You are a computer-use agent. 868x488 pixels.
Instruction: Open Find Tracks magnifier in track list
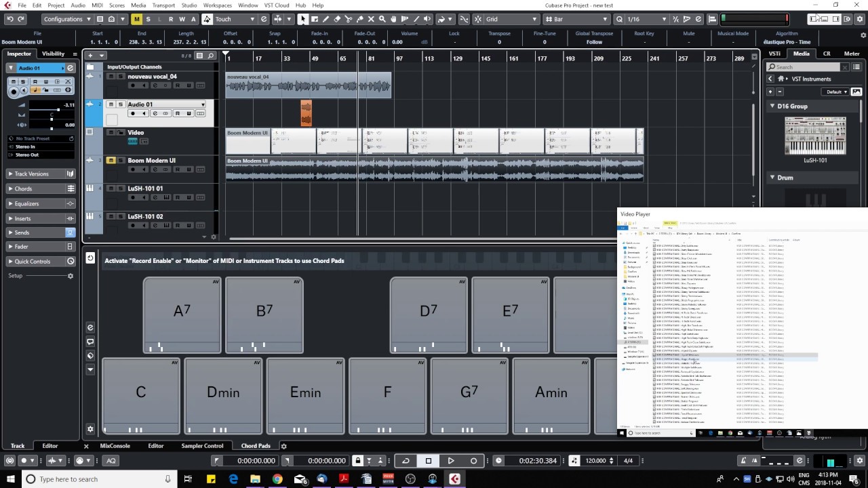(211, 55)
